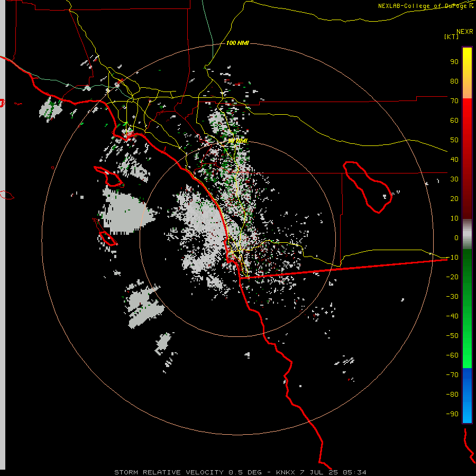Screen dimensions: 476x476
Task: Click the -90 value on velocity scale
Action: tap(452, 414)
